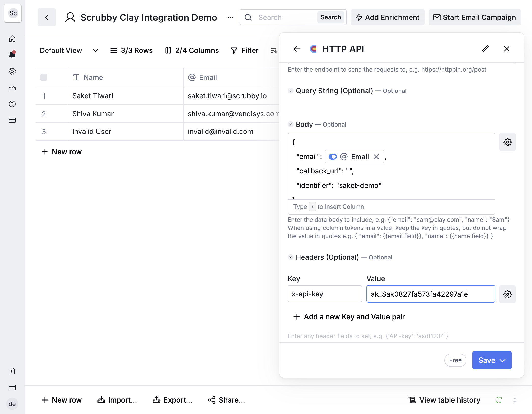Click the Name column header
Image resolution: width=532 pixels, height=414 pixels.
point(126,77)
